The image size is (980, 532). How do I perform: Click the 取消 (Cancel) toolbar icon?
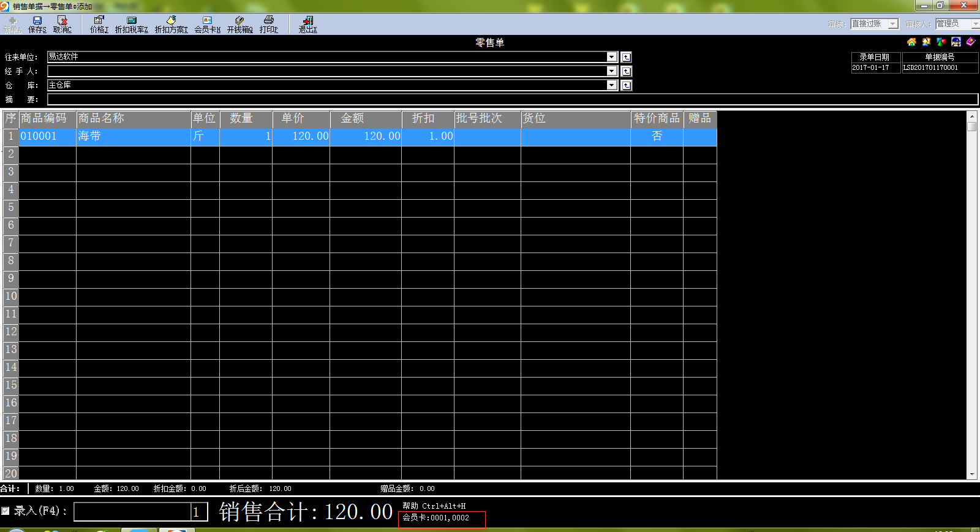[x=62, y=23]
